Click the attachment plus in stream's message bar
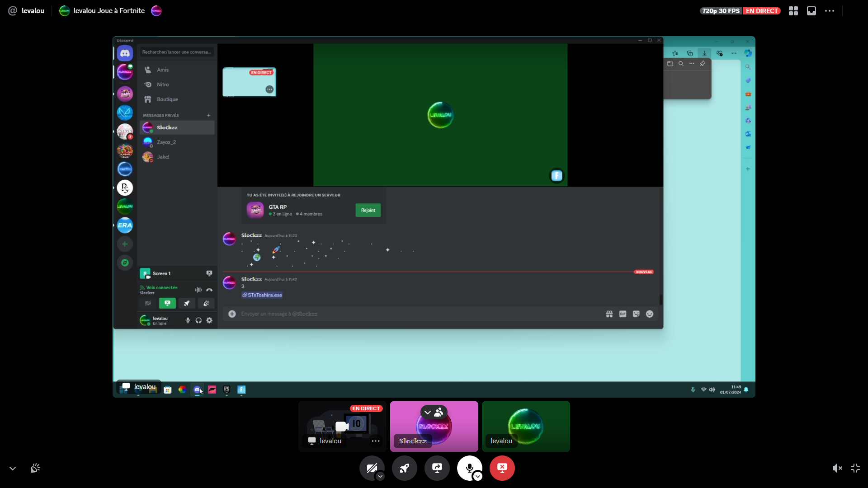 pyautogui.click(x=232, y=314)
